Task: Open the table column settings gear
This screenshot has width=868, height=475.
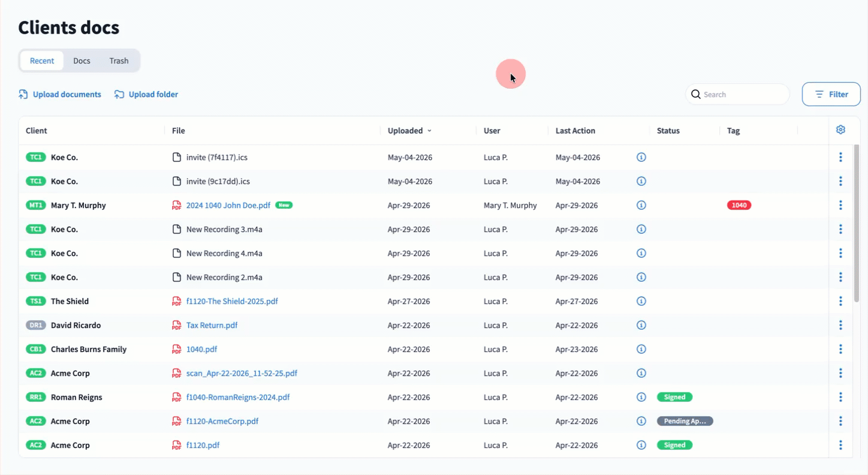Action: (840, 130)
